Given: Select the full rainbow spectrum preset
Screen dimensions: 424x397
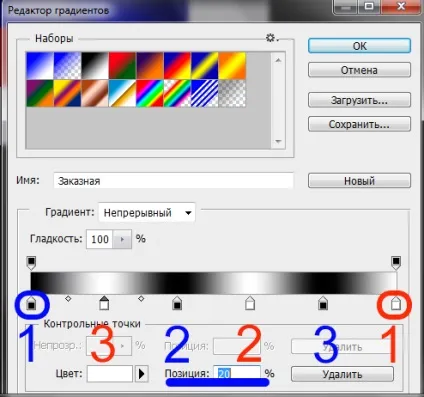Looking at the screenshot, I should click(x=150, y=93).
